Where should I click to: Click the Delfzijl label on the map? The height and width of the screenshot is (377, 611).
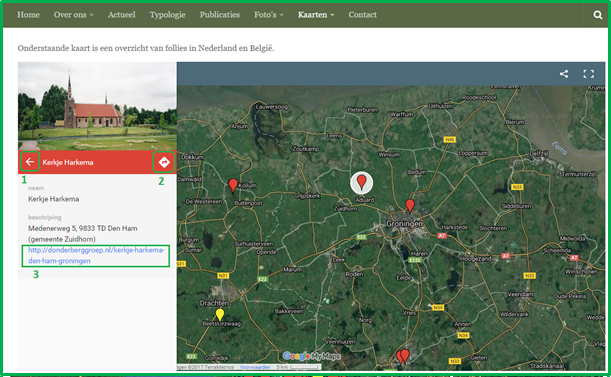539,154
